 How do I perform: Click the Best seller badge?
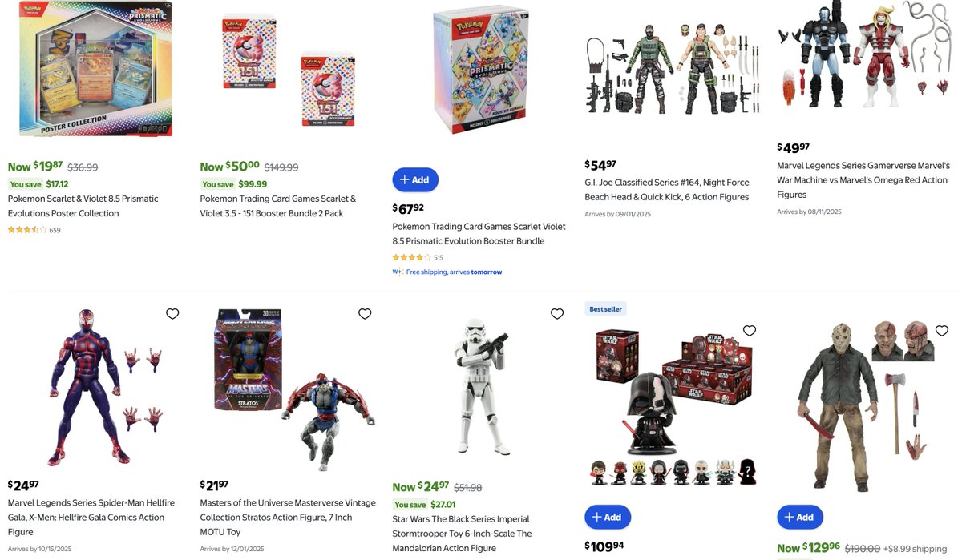pos(606,308)
